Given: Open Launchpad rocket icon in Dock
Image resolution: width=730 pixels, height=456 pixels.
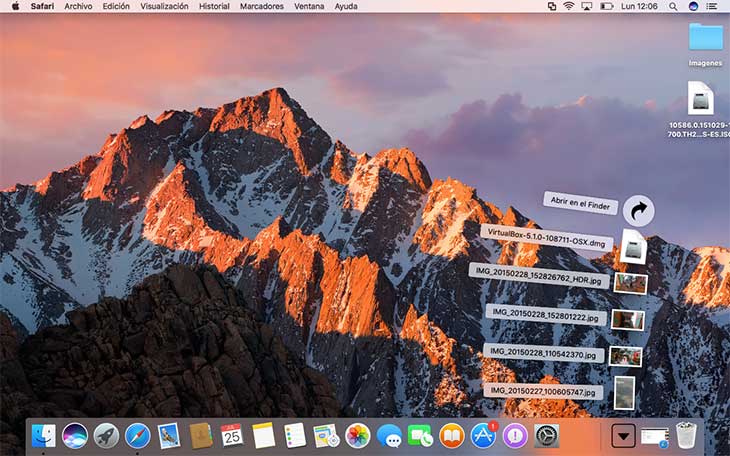Looking at the screenshot, I should point(106,436).
